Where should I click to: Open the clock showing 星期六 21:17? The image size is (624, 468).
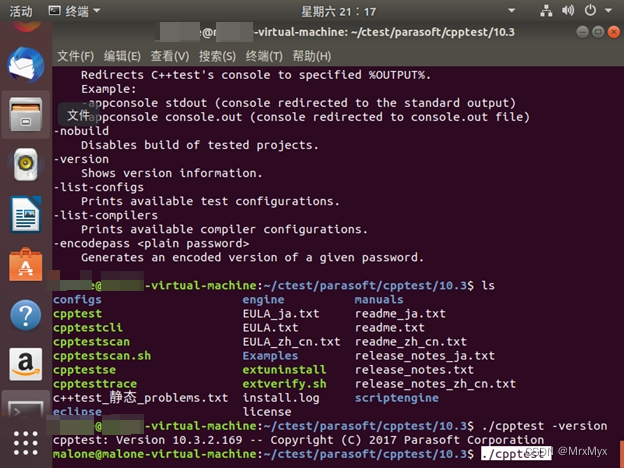[x=338, y=12]
